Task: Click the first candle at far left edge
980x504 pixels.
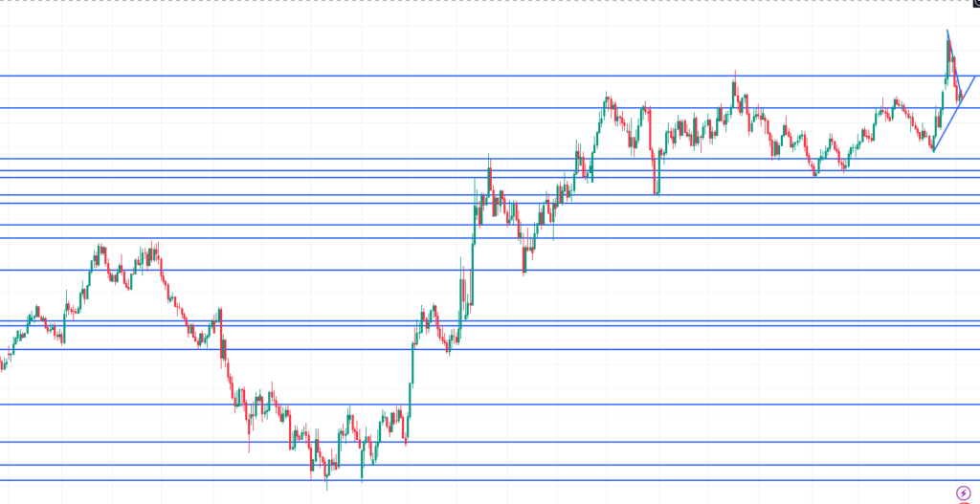Action: (2, 364)
